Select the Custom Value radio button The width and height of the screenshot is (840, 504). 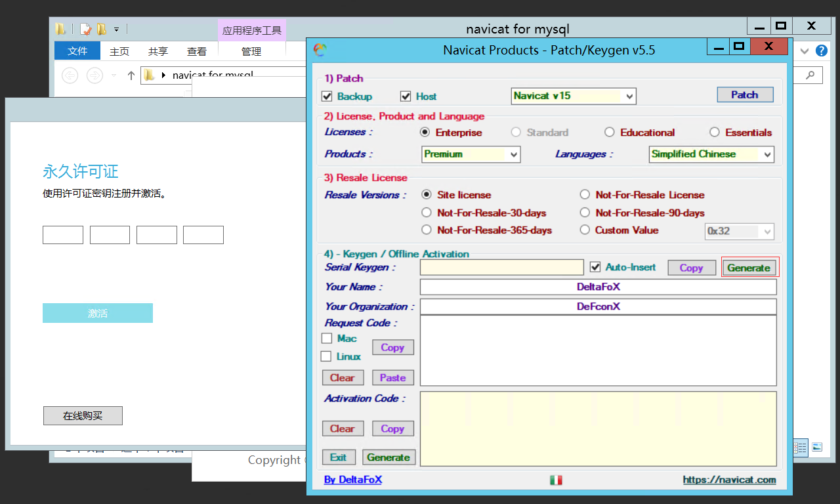(585, 230)
